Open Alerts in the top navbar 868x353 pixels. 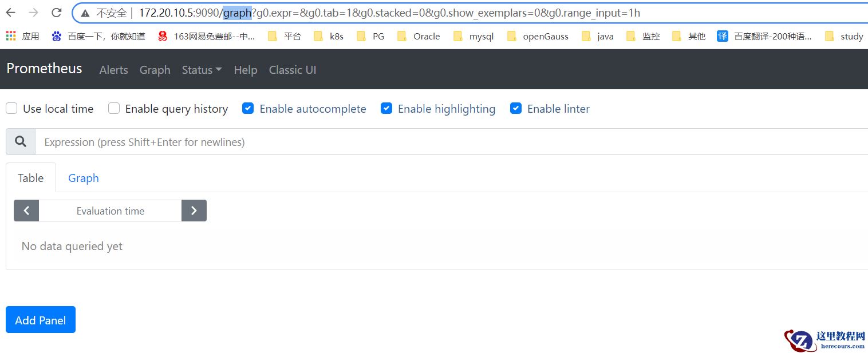[x=113, y=70]
